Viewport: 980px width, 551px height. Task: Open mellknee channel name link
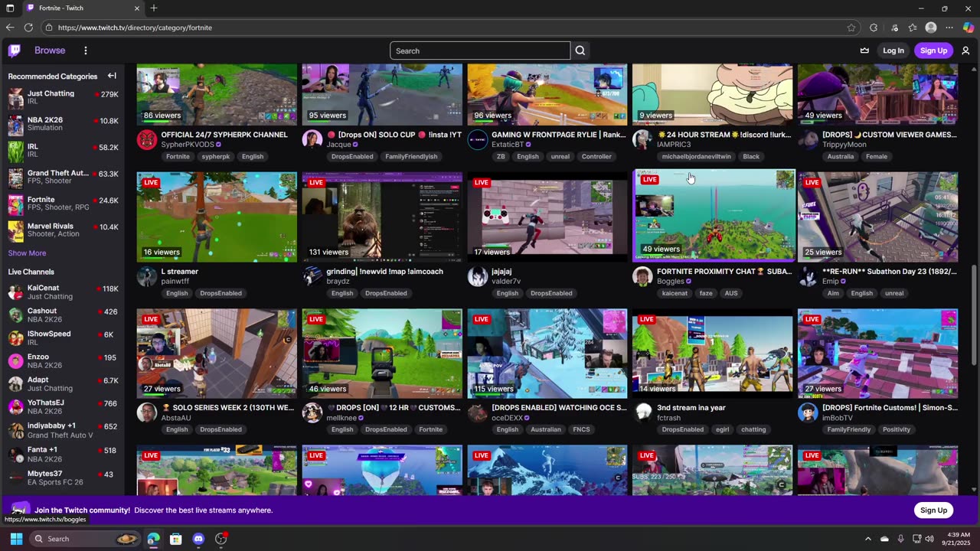[x=340, y=418]
